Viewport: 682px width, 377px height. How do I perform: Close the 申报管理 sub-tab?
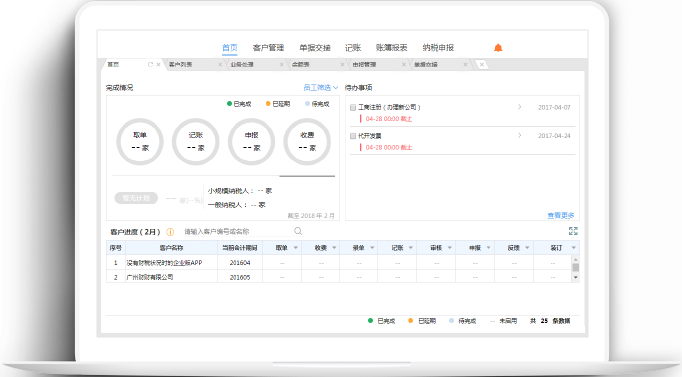click(404, 64)
